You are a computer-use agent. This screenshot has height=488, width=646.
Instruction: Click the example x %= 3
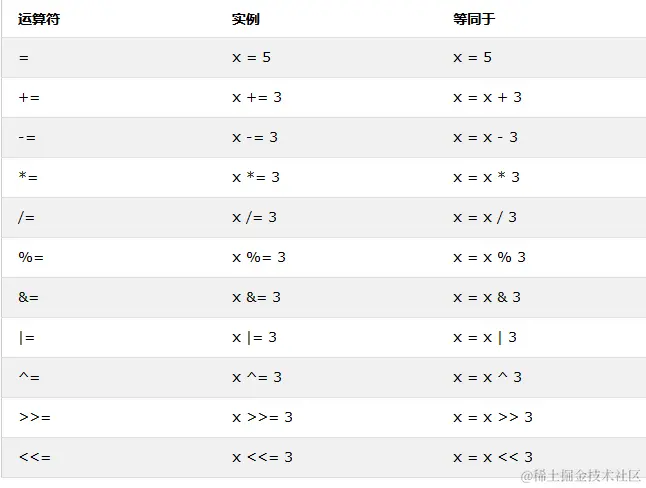(x=259, y=257)
